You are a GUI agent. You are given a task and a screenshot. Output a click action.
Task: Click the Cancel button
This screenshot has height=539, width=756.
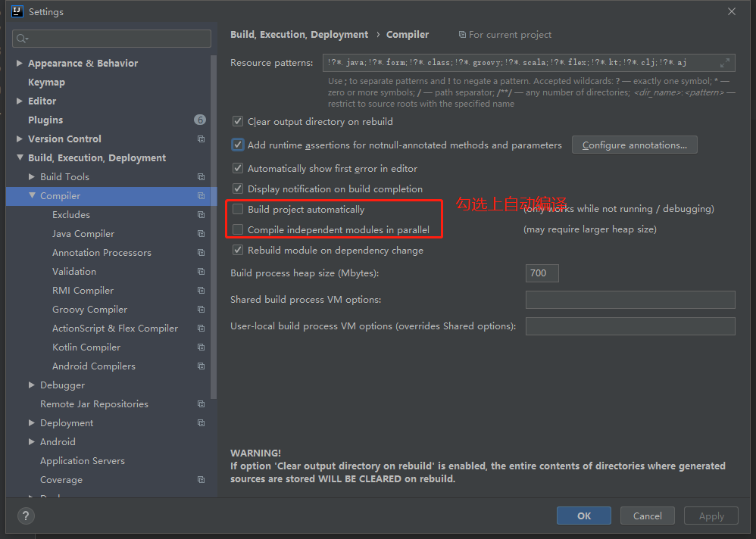pyautogui.click(x=648, y=516)
